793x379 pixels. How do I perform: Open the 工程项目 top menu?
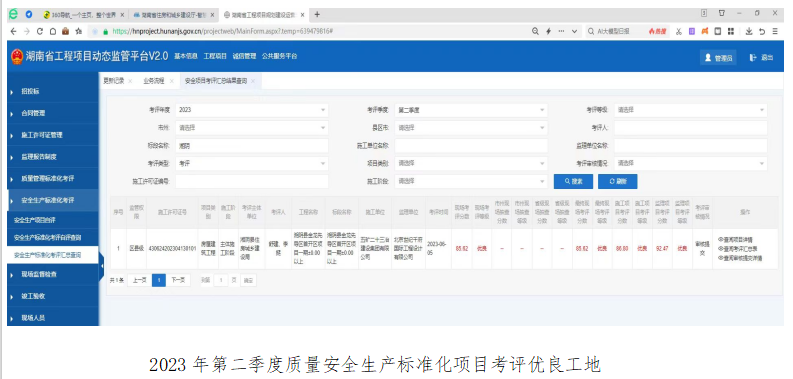click(215, 56)
